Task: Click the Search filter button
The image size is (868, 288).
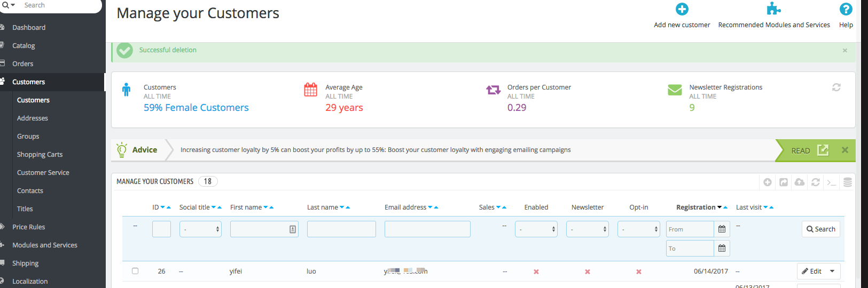Action: pos(820,229)
